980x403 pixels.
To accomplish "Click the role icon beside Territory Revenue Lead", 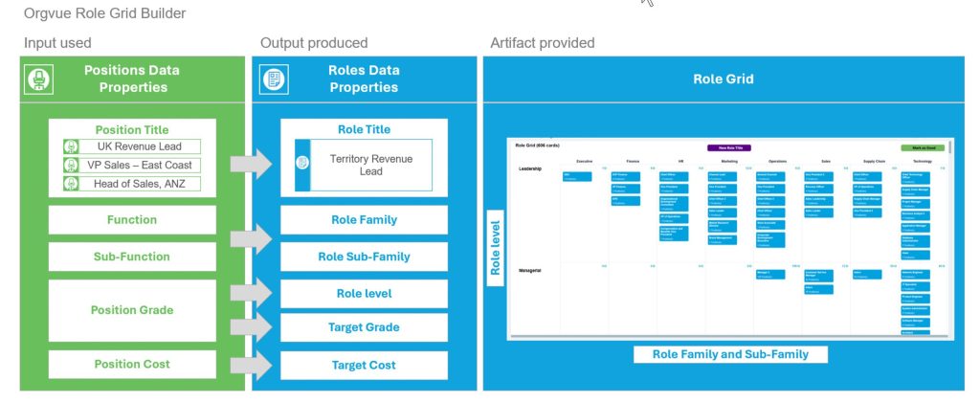I will click(x=302, y=165).
